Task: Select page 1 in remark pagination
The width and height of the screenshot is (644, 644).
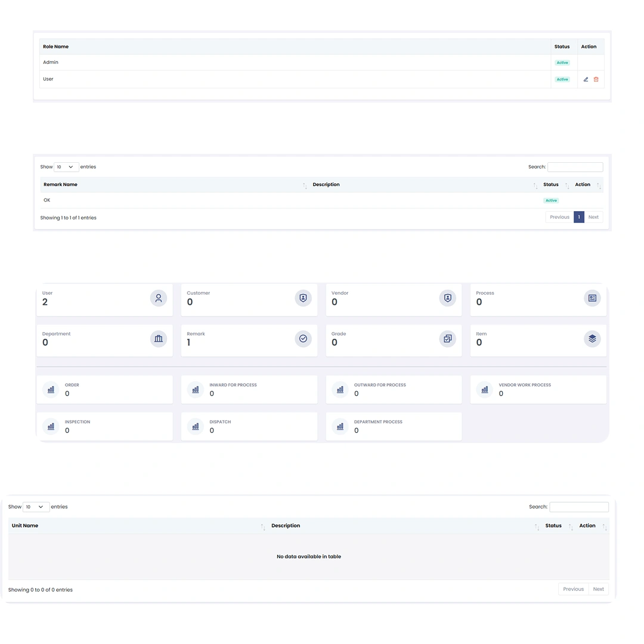Action: tap(579, 217)
